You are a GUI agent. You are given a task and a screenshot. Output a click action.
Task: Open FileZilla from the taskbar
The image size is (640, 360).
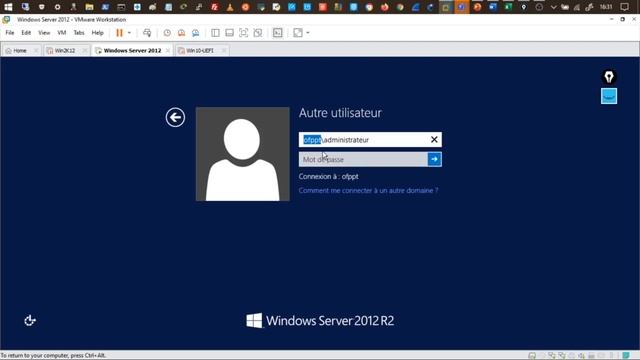[214, 7]
